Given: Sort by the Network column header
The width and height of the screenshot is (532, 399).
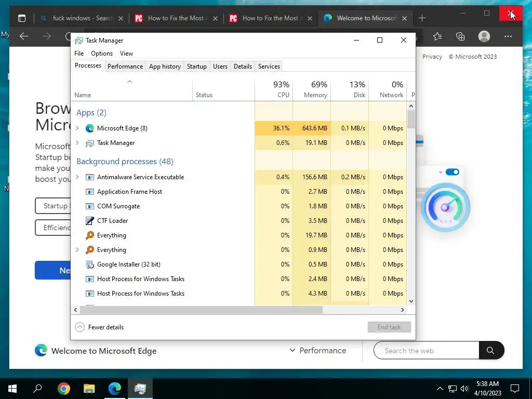Looking at the screenshot, I should click(x=388, y=89).
